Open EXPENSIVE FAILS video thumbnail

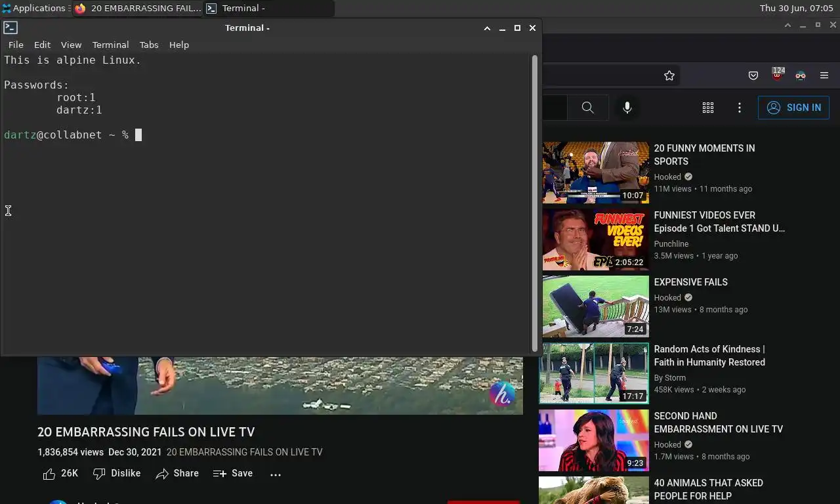click(x=595, y=306)
